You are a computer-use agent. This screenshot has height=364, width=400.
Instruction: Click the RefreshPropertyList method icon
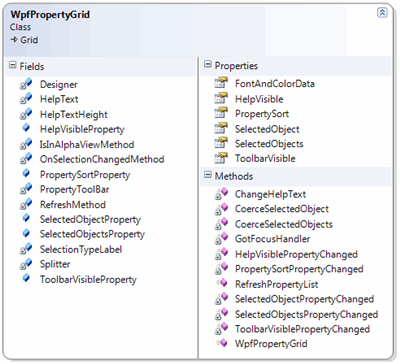pos(222,284)
